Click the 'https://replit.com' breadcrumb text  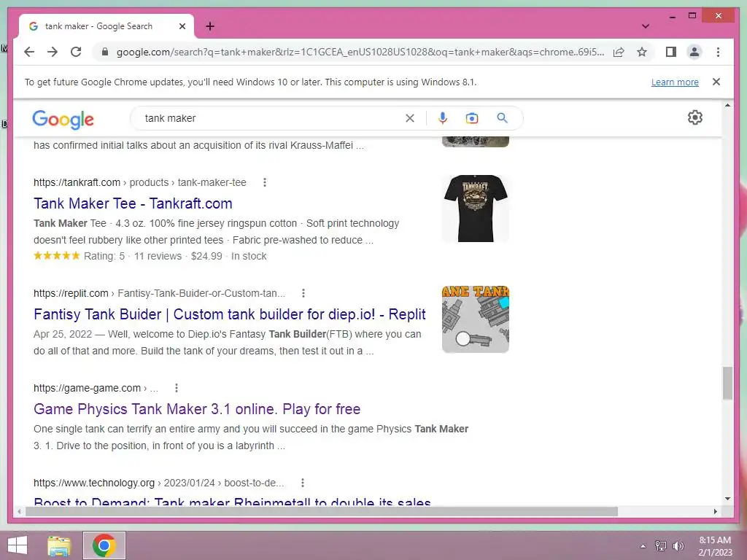[71, 293]
